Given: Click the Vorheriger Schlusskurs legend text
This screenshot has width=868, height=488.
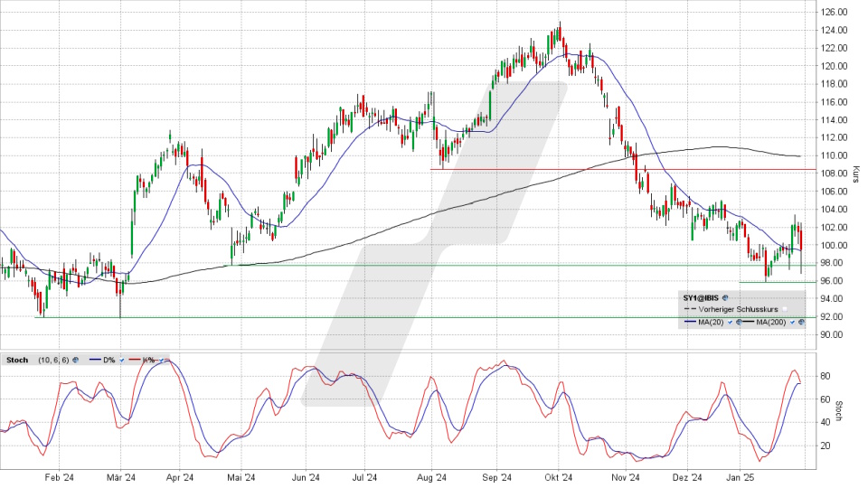Looking at the screenshot, I should pyautogui.click(x=738, y=309).
